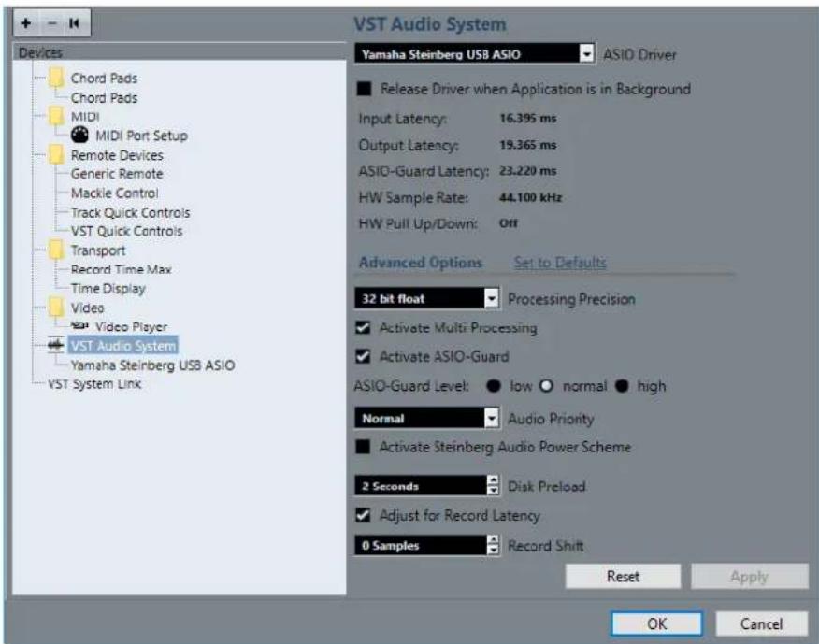
Task: Click the Reset to first icon
Action: (74, 23)
